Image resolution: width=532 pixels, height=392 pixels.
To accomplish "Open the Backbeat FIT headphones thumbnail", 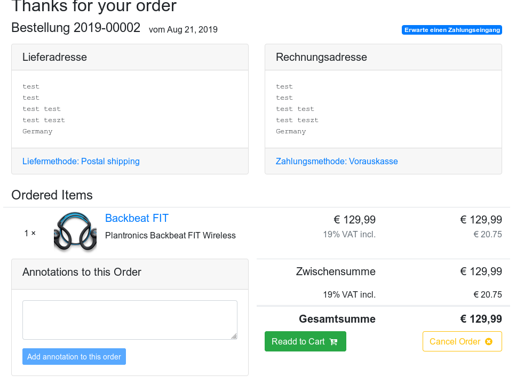I will 75,233.
